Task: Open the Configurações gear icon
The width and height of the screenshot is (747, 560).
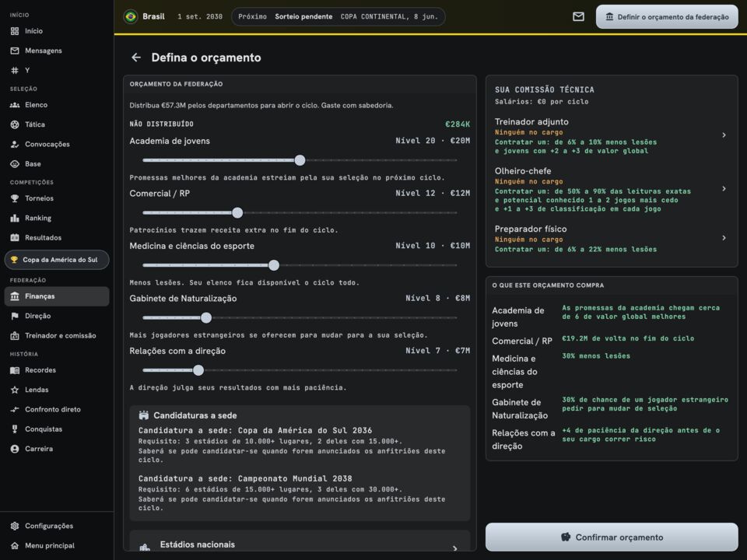Action: (x=15, y=526)
